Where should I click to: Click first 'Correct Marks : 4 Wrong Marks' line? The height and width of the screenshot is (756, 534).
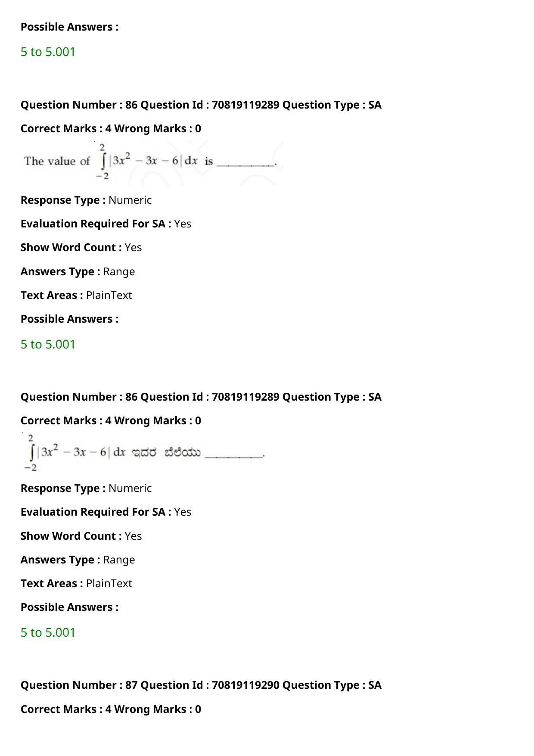pyautogui.click(x=111, y=128)
